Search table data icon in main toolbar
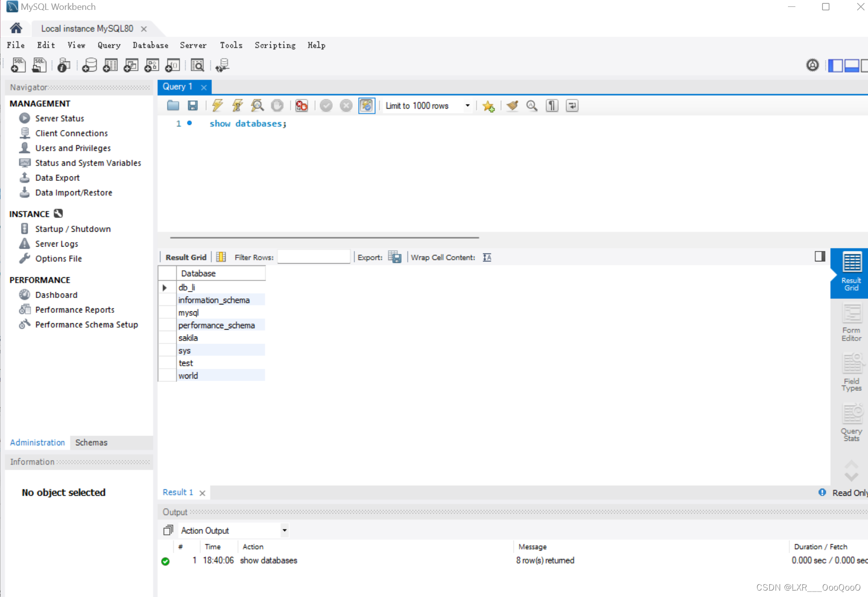 (x=197, y=65)
